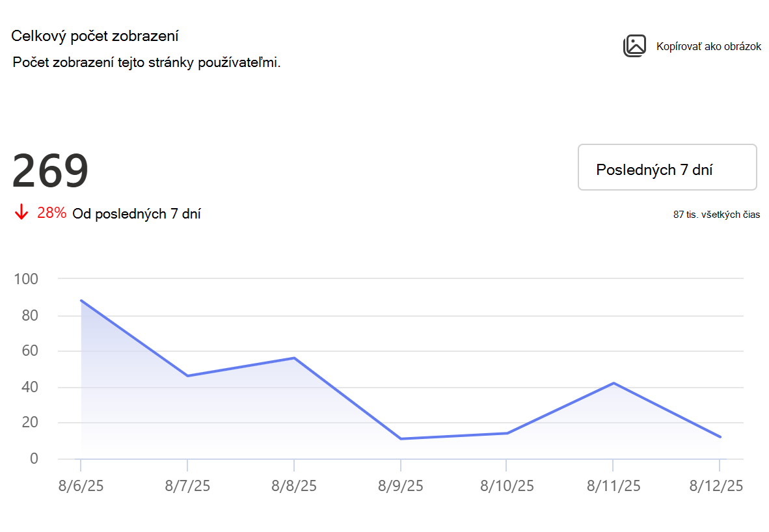Select the 8/9/25 low data point

[x=401, y=438]
